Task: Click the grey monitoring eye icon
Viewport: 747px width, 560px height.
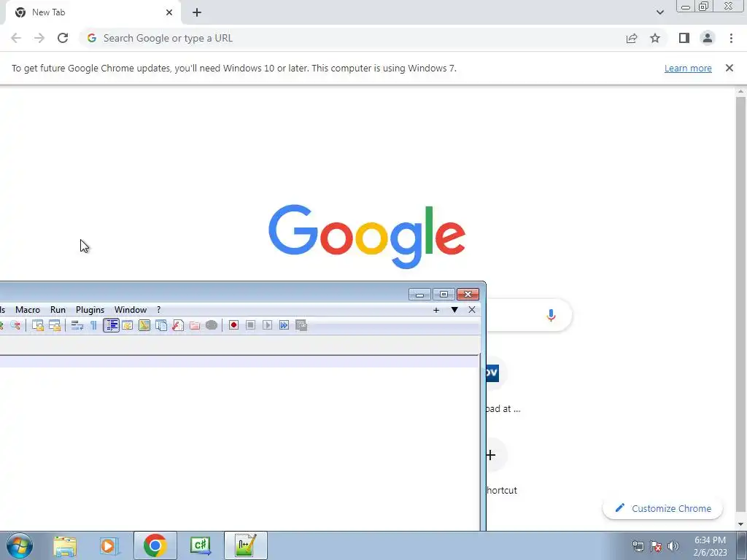Action: (212, 325)
